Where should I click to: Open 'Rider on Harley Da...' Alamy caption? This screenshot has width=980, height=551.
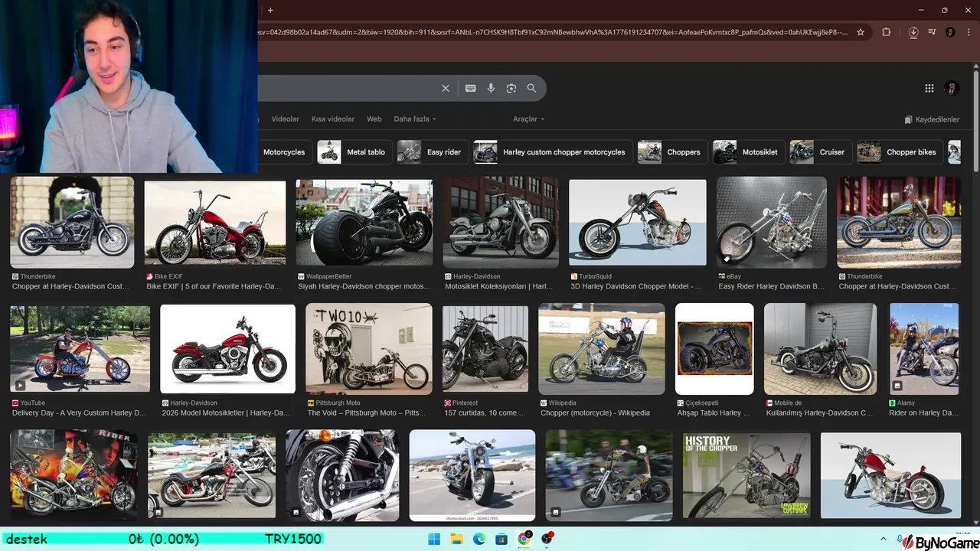[x=923, y=412]
